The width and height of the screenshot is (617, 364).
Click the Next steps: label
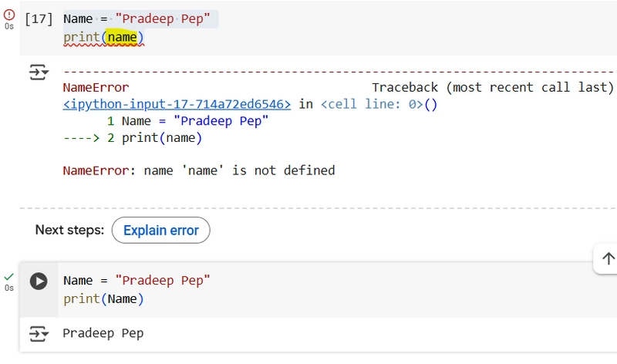(x=69, y=230)
